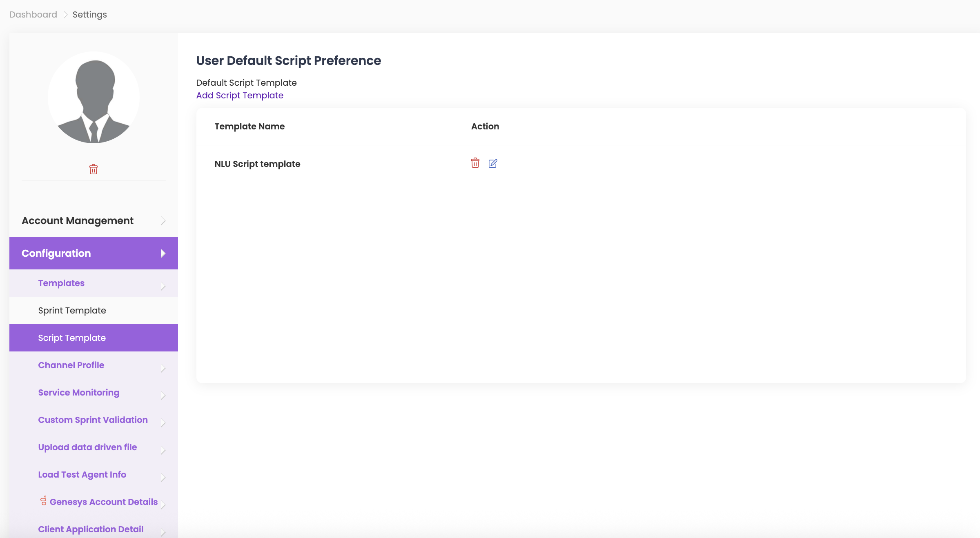The height and width of the screenshot is (538, 980).
Task: Open Custom Sprint Validation
Action: [x=93, y=420]
